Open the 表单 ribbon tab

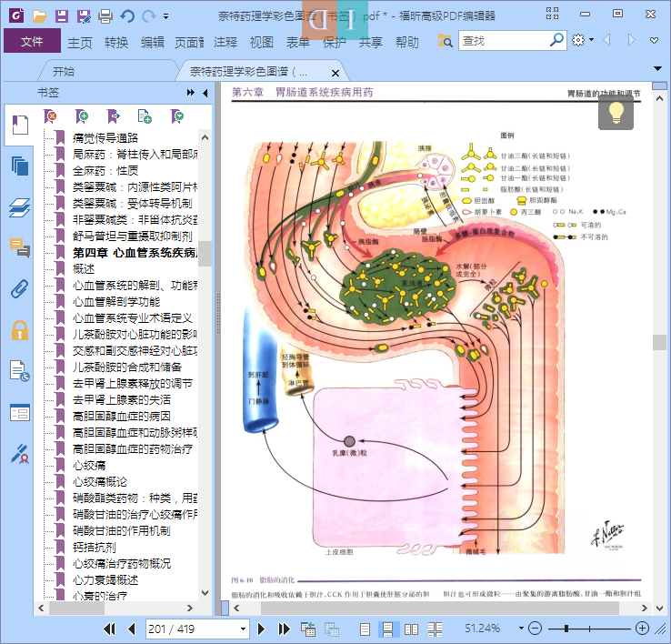click(297, 43)
